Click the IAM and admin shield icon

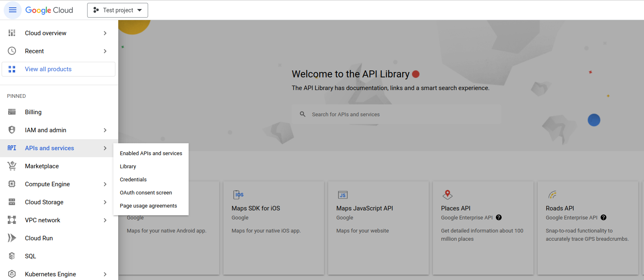(12, 130)
